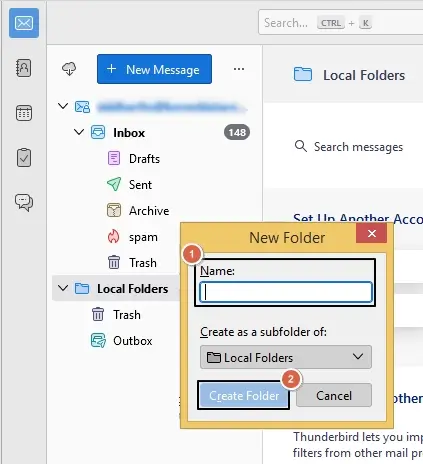Screen dimensions: 423x464
Task: Open the Calendar sidebar icon
Action: point(24,113)
